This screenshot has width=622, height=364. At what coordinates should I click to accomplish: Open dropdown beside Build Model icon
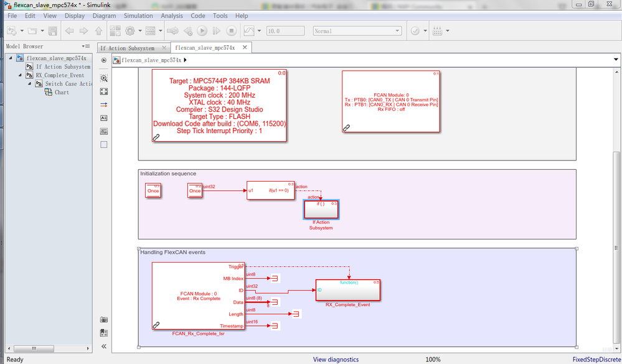pyautogui.click(x=448, y=30)
